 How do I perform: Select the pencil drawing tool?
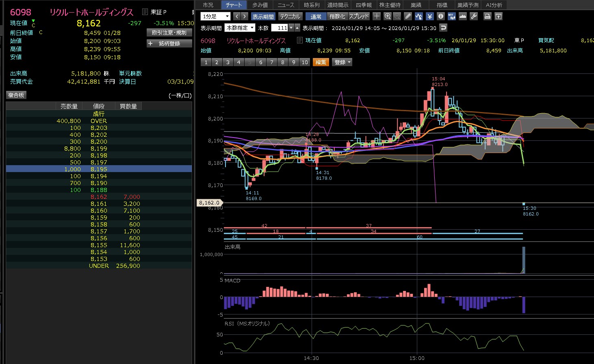408,16
